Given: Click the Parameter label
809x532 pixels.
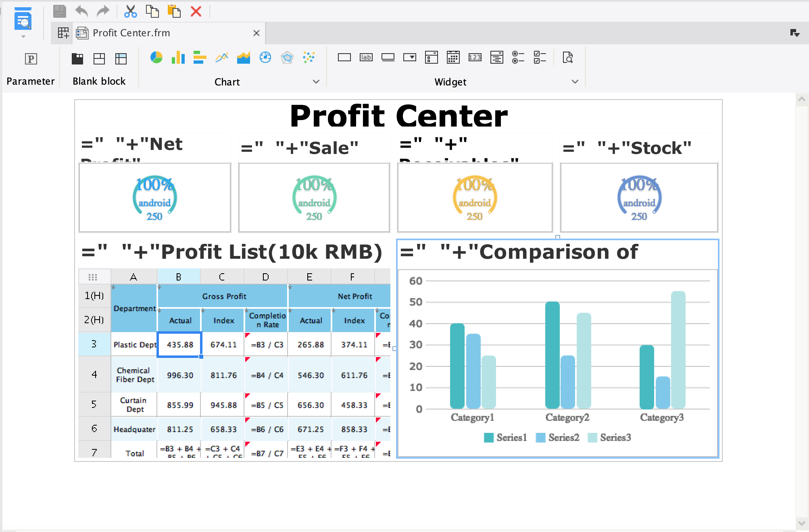Looking at the screenshot, I should [x=31, y=81].
